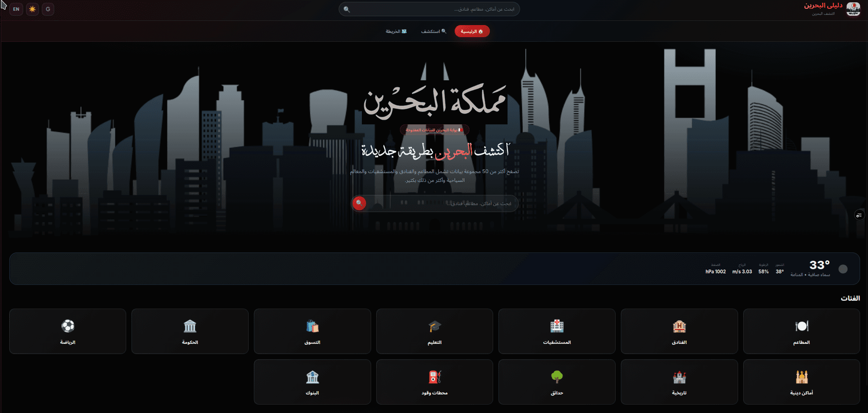Click the hero description starting تصفح أكثر من 50
The image size is (868, 413).
(434, 176)
